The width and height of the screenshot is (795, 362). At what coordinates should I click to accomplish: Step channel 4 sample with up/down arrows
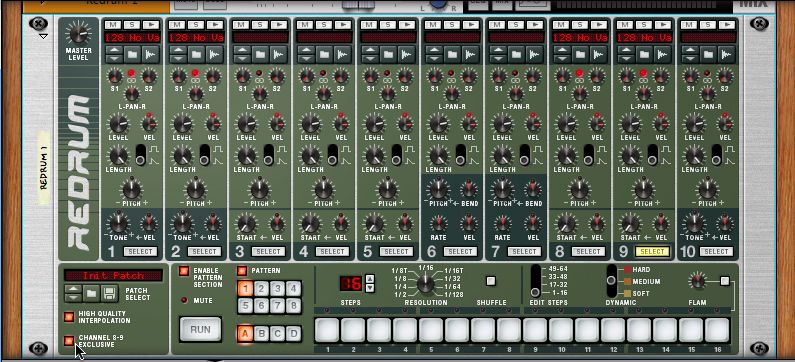click(x=305, y=54)
